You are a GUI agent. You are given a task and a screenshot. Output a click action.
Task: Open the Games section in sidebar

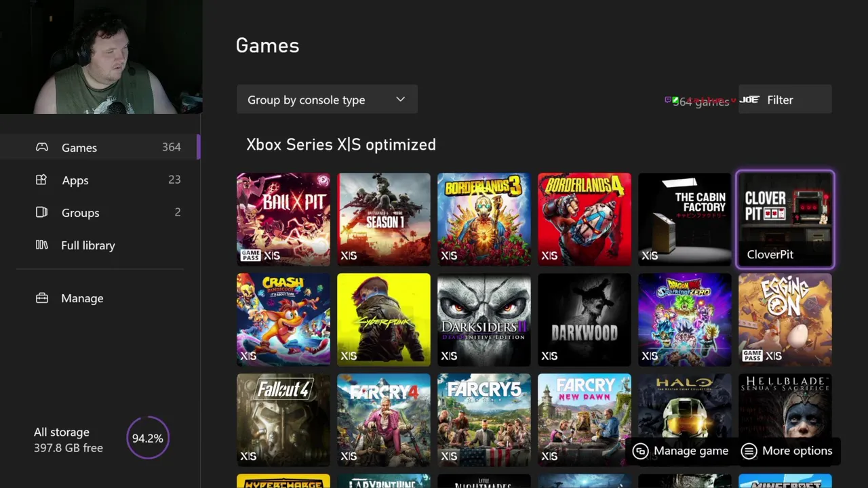pos(100,147)
